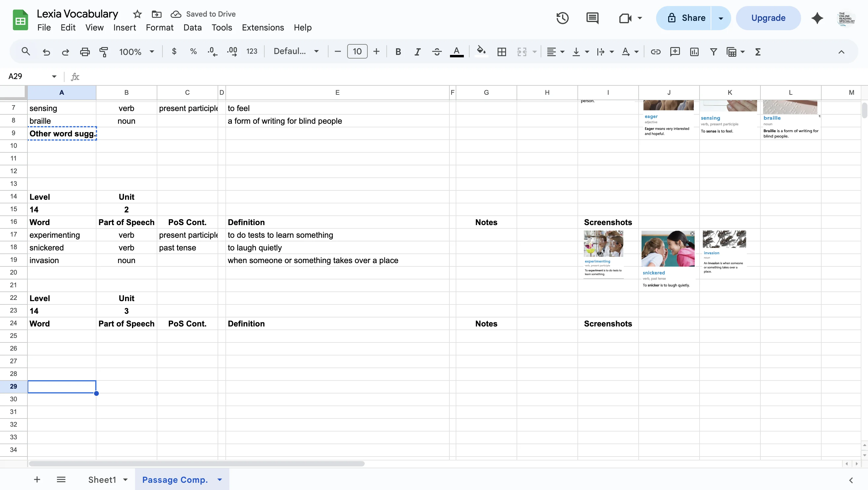Viewport: 868px width, 490px height.
Task: Open the insert chart tool
Action: tap(694, 52)
